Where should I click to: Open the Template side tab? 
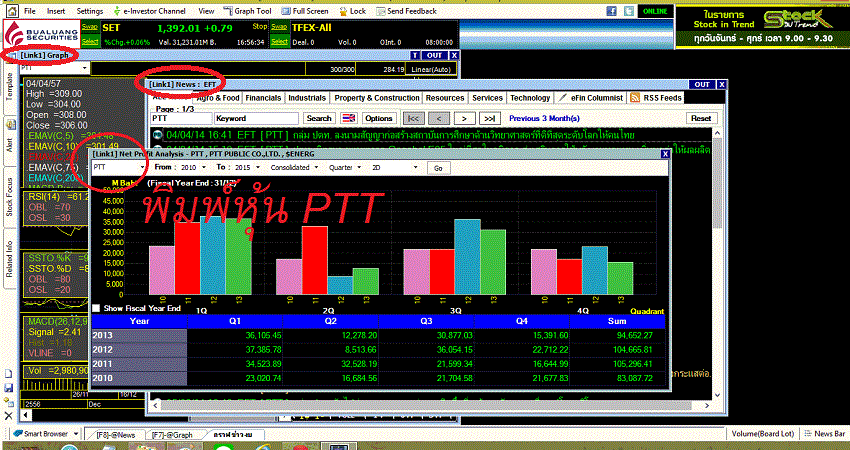[9, 86]
